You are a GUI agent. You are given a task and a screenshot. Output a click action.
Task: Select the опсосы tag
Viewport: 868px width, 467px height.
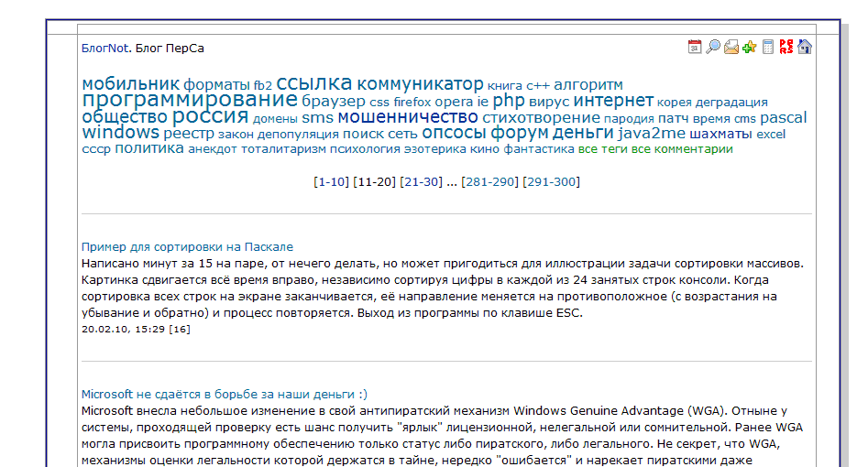click(454, 133)
